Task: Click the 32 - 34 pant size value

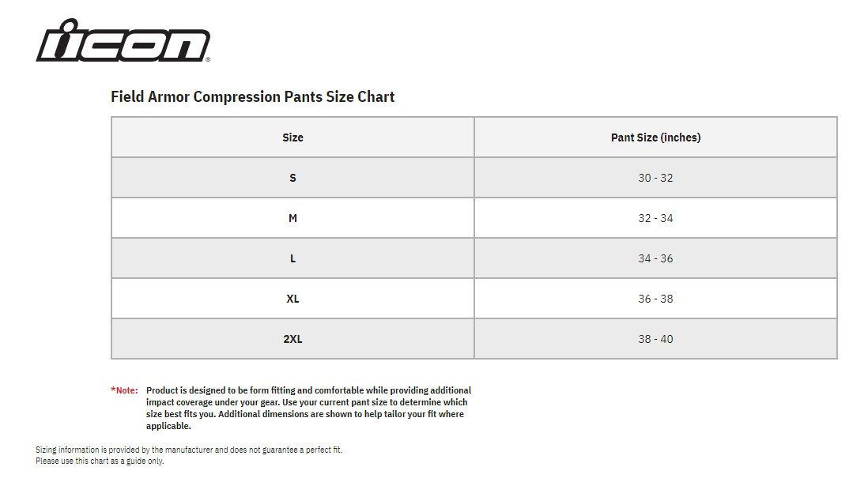Action: tap(655, 218)
